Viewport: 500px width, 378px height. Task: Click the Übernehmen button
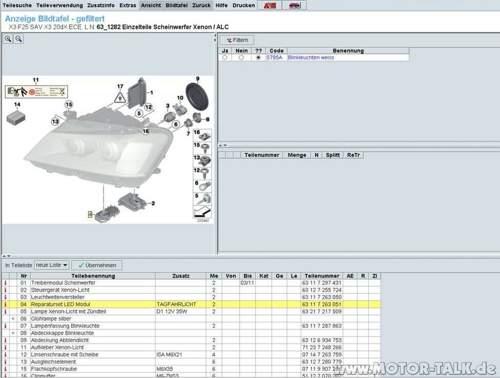(97, 265)
